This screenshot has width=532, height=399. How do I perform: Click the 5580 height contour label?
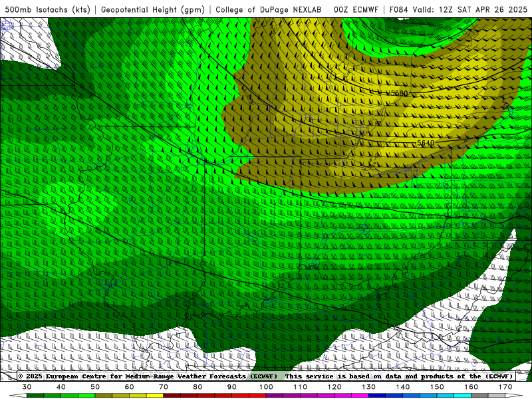[400, 93]
